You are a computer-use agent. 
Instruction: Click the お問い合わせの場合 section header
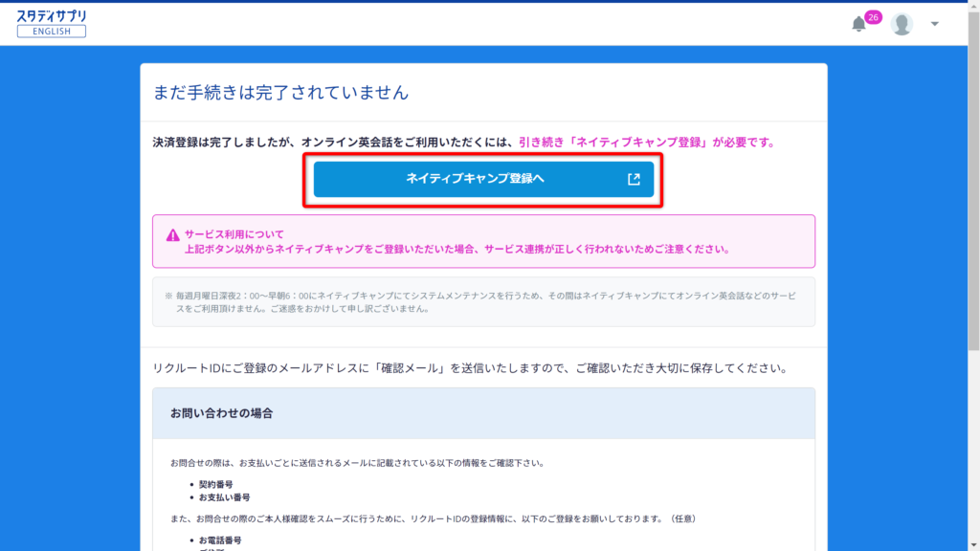[x=483, y=413]
